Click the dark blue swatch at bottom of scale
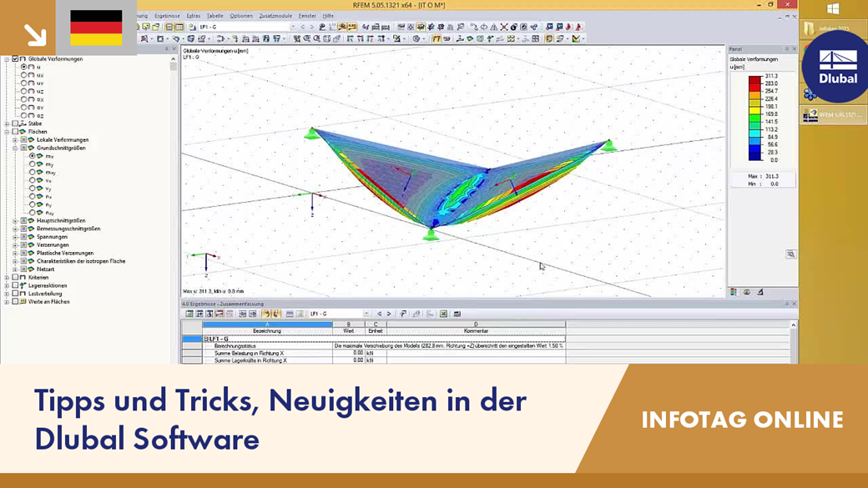 tap(754, 156)
